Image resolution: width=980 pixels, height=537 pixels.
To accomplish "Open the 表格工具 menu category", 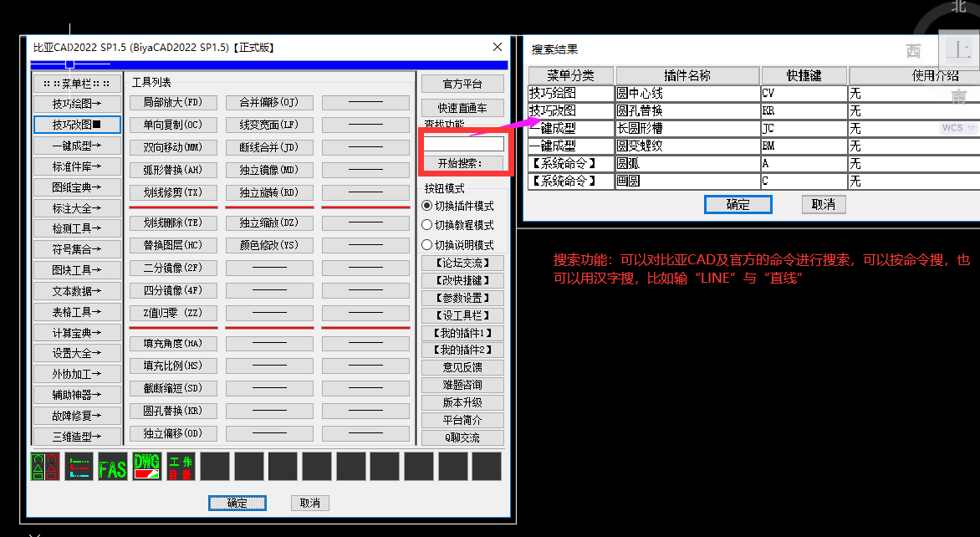I will 76,311.
